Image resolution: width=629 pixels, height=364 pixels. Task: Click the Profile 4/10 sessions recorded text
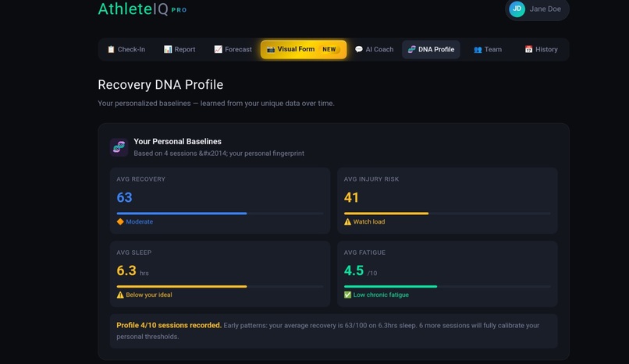169,325
